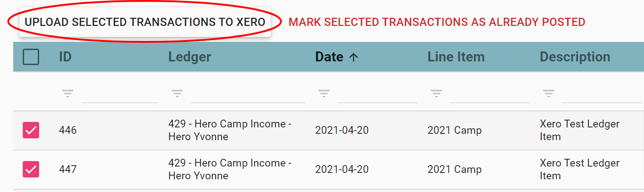
Task: Click the Date column header
Action: click(329, 57)
